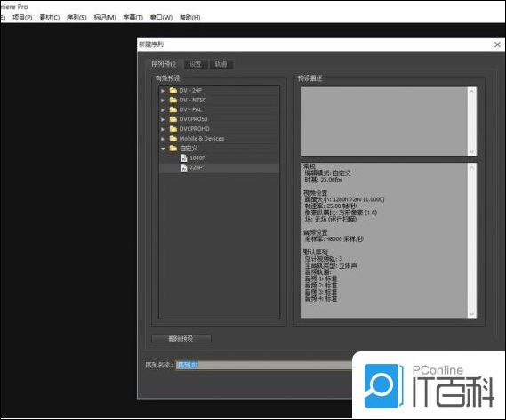The image size is (506, 420).
Task: Close the 新建序列 dialog
Action: (x=497, y=44)
